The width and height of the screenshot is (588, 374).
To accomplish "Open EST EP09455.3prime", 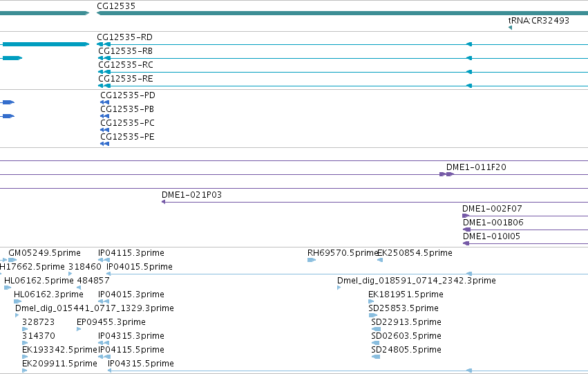I will 111,323.
